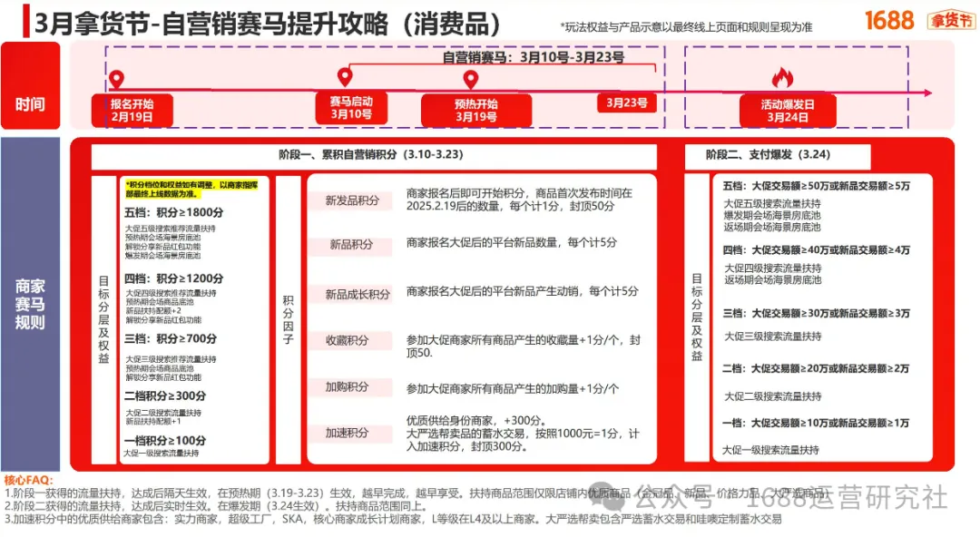Viewport: 980px width, 537px height.
Task: Click the text 大促三级搜索流量扶持 in stage two
Action: (x=772, y=337)
